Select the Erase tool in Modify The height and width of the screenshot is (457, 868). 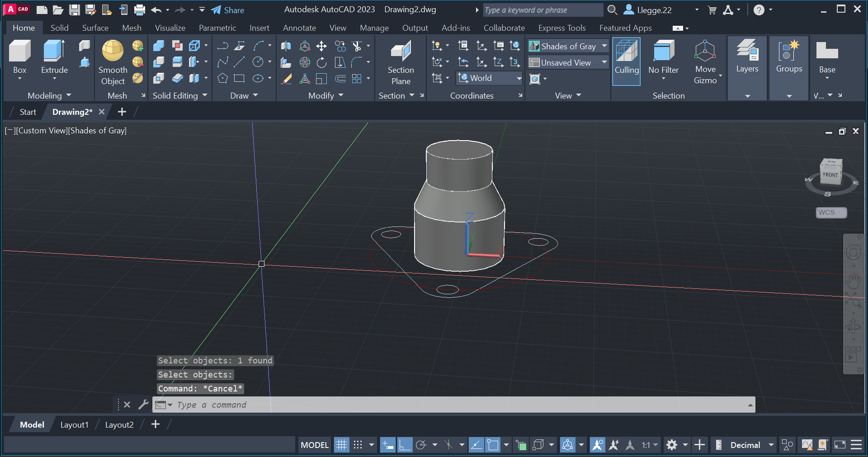pyautogui.click(x=286, y=78)
